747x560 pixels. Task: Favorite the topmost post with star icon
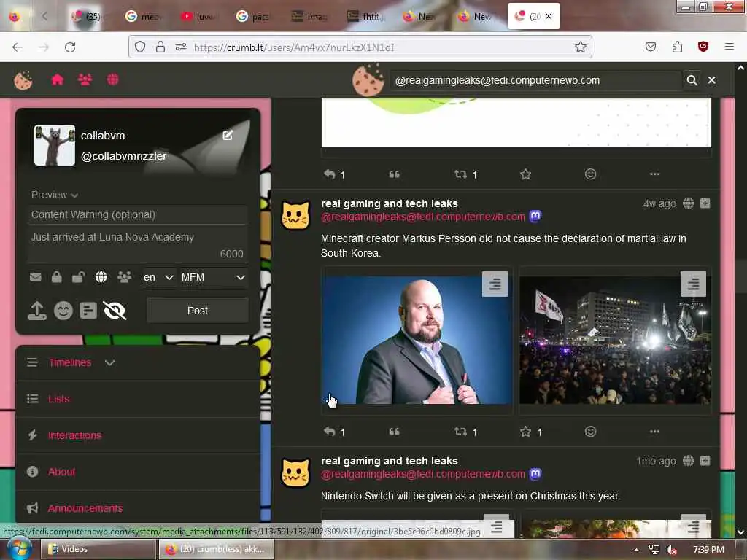[525, 174]
